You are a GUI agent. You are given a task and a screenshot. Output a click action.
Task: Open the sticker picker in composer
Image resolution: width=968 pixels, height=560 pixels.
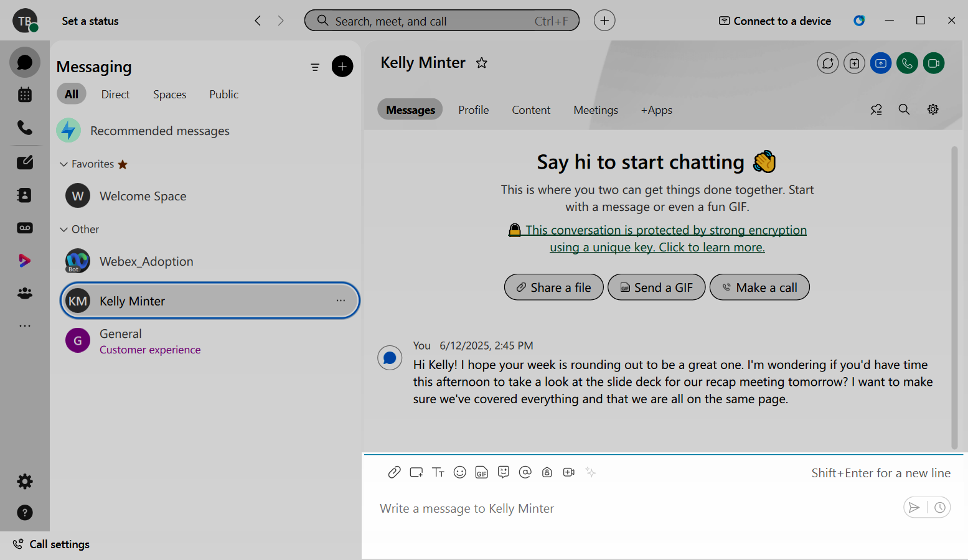click(504, 472)
